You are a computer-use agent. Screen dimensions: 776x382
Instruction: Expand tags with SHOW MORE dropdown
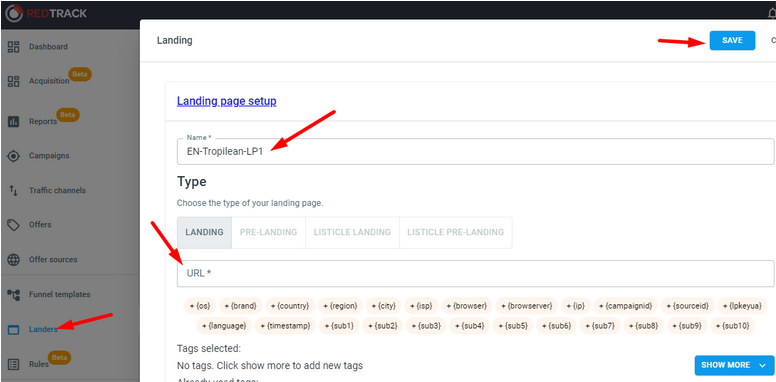734,365
